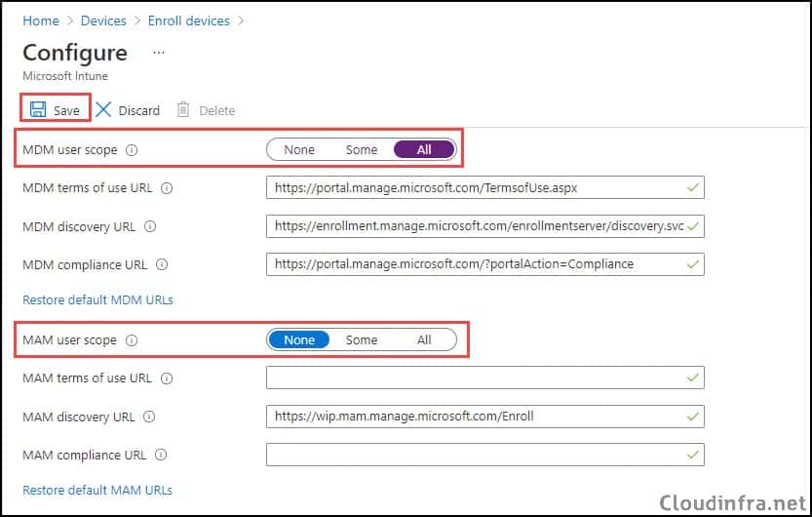The width and height of the screenshot is (812, 517).
Task: Set MAM user scope to None
Action: pos(299,339)
